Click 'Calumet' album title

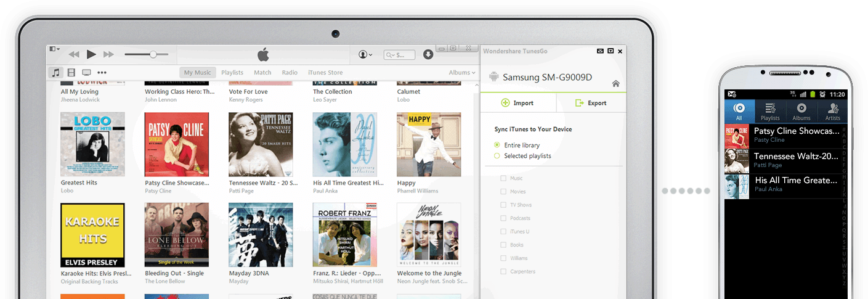pyautogui.click(x=408, y=92)
